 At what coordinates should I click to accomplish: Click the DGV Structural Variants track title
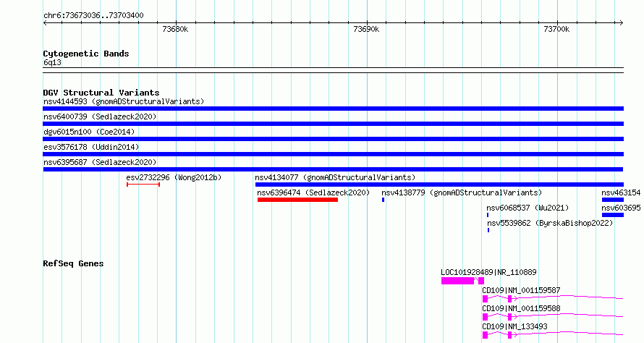(101, 93)
